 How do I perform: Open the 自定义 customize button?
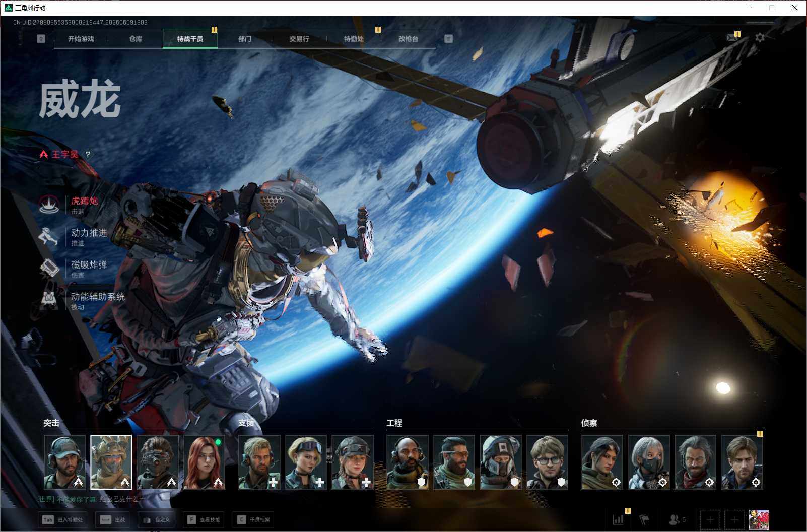click(157, 519)
